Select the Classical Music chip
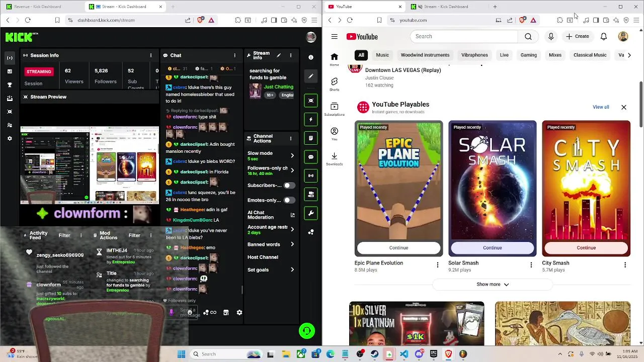The image size is (644, 362). pos(590,55)
